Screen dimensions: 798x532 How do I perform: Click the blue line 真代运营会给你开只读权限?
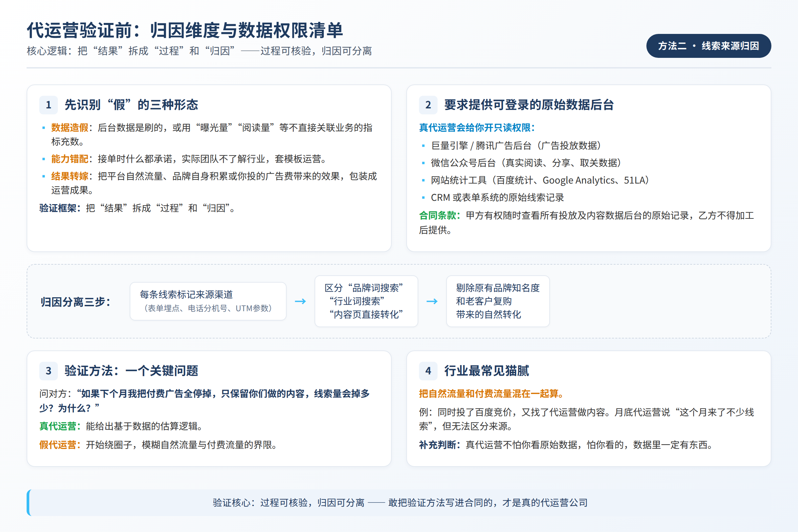477,128
